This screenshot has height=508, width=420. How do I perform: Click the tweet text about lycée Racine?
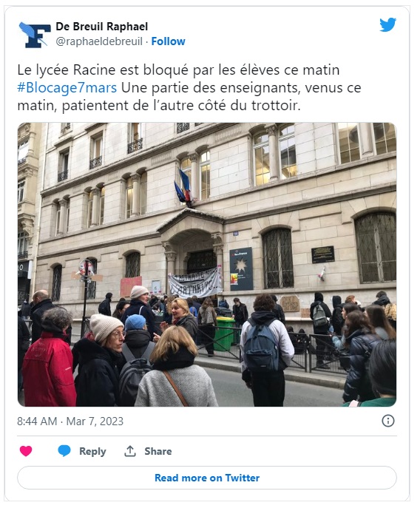[189, 88]
